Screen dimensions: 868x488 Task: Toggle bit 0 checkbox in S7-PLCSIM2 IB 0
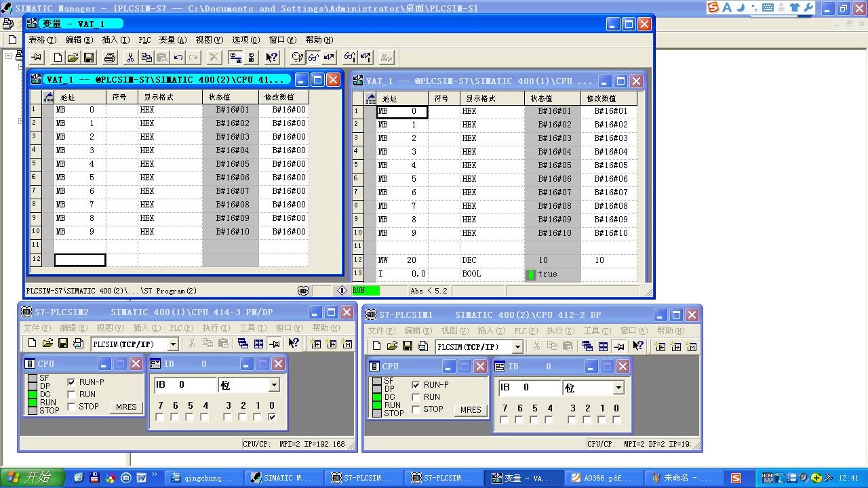pyautogui.click(x=272, y=417)
